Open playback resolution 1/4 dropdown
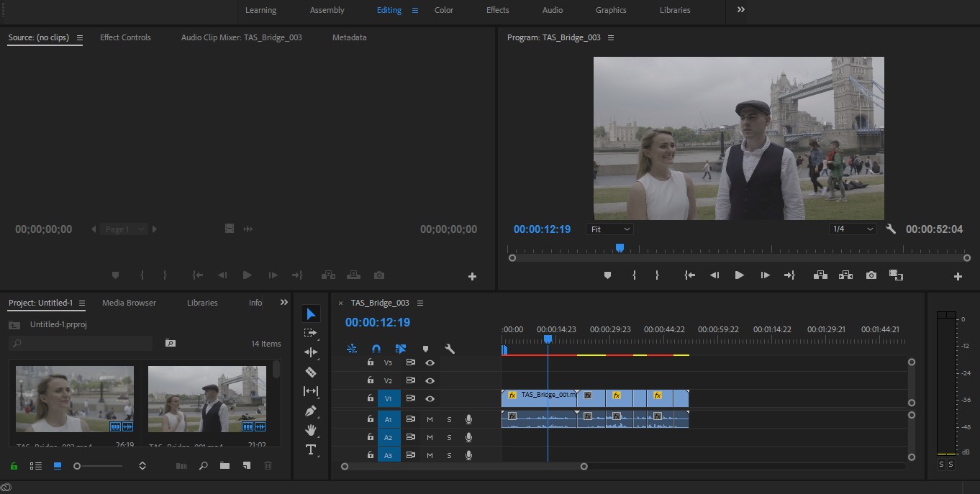 [x=853, y=229]
